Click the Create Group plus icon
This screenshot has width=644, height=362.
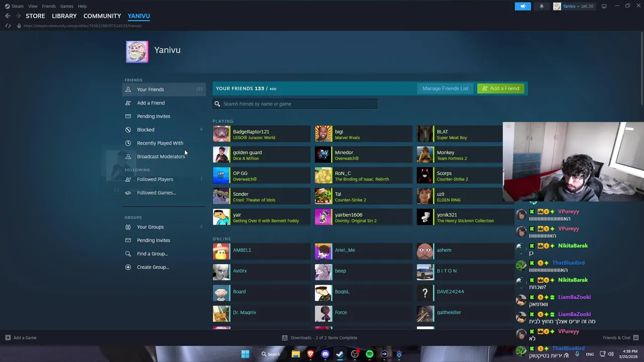coord(128,267)
